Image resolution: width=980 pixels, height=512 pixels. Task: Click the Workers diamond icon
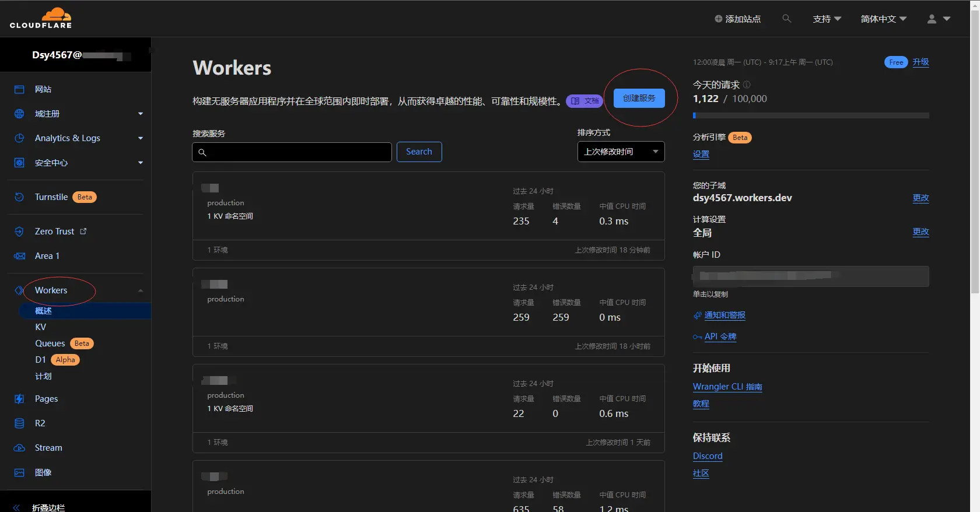(19, 290)
